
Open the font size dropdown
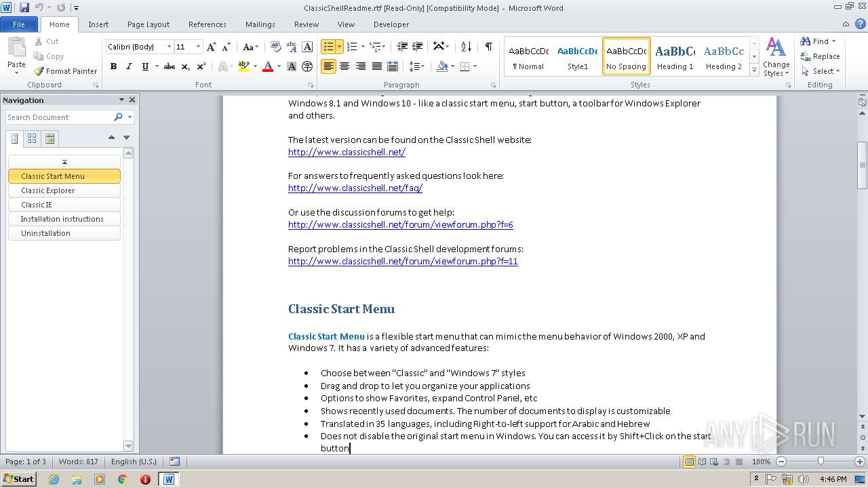(x=198, y=47)
